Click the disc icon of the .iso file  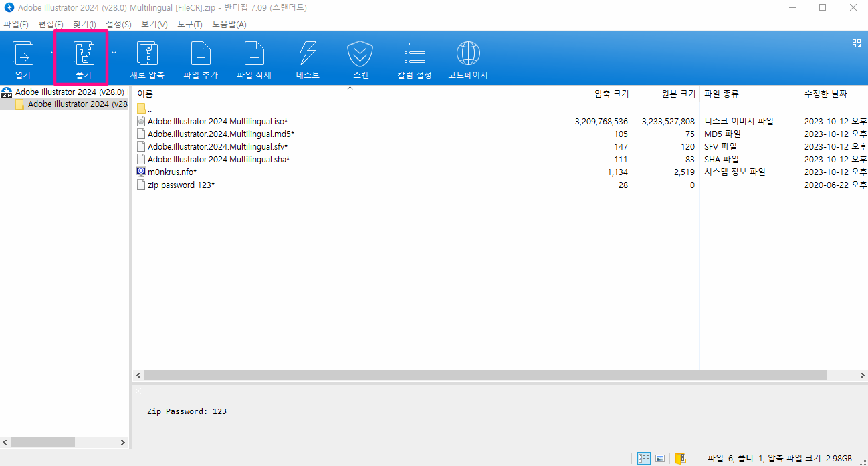pos(141,121)
